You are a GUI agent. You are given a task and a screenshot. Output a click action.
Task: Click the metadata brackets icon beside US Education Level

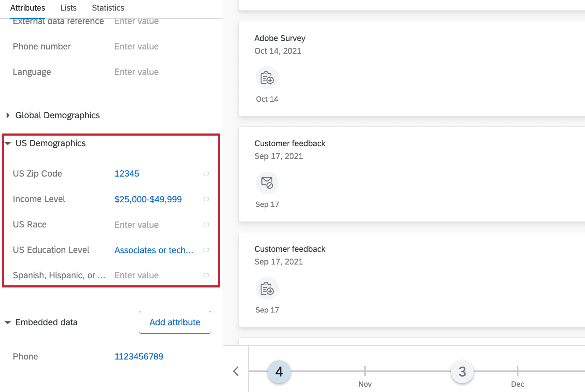click(206, 250)
